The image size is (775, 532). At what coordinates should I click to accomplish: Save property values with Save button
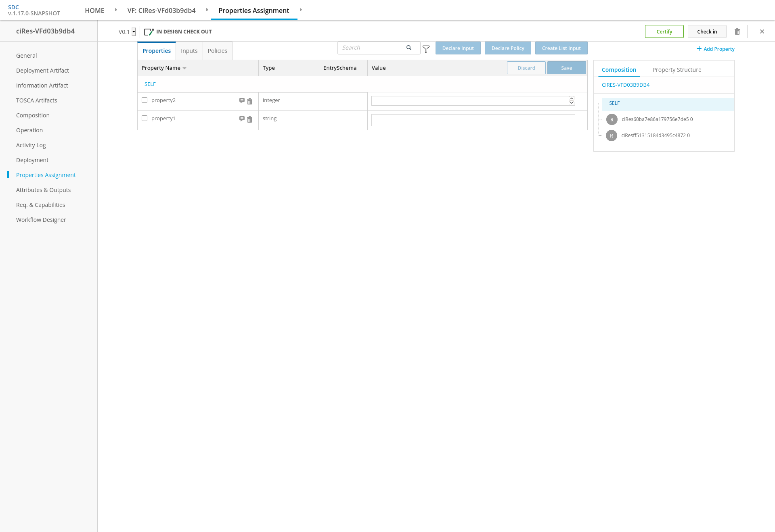pyautogui.click(x=567, y=68)
